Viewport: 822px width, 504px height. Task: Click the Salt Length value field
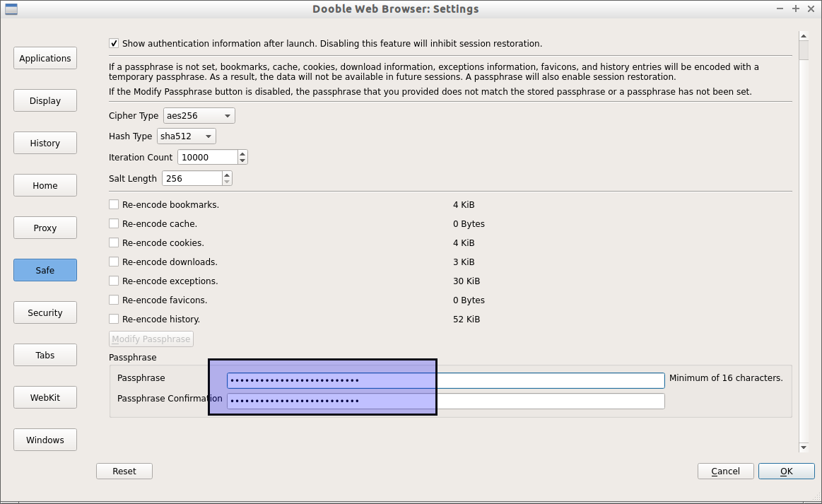[192, 178]
